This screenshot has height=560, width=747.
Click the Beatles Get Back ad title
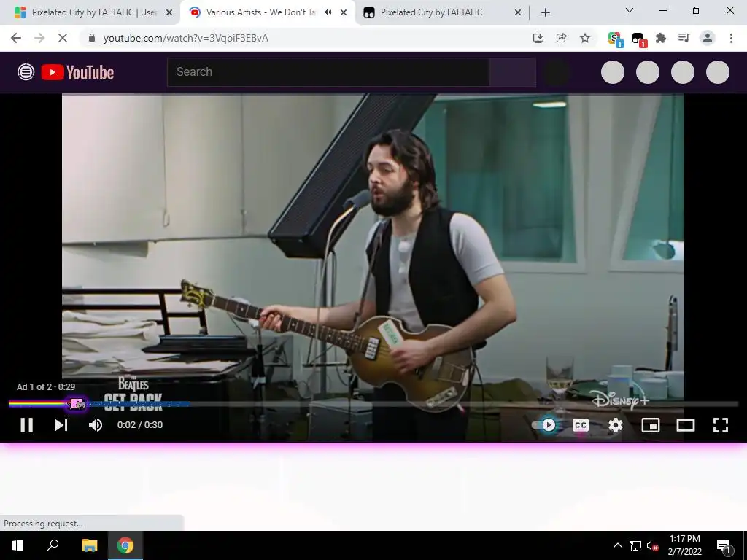point(133,394)
